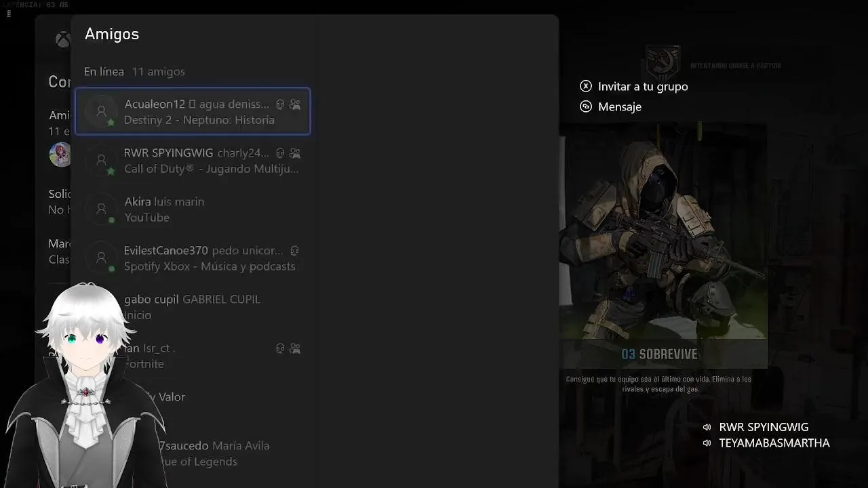Click the Fortnite activity text
This screenshot has height=488, width=868.
144,364
